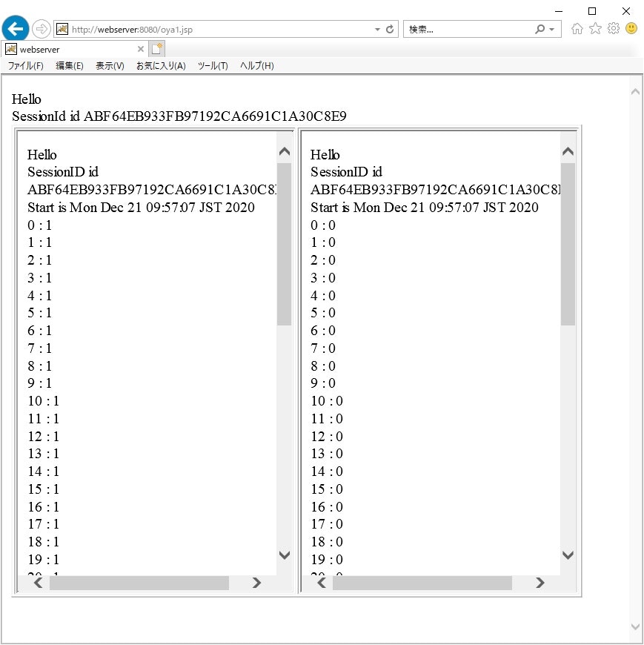644x645 pixels.
Task: Click the top-level SessionId text line
Action: (179, 116)
